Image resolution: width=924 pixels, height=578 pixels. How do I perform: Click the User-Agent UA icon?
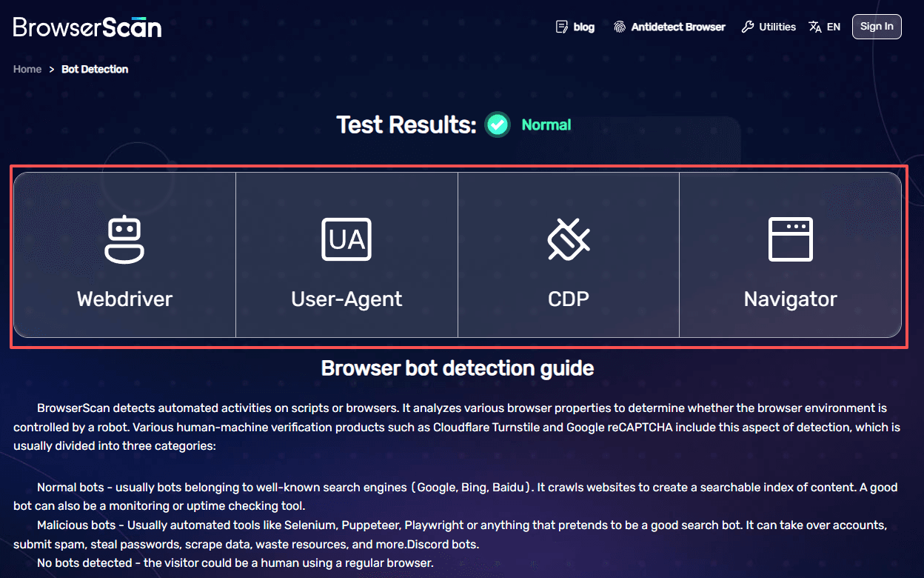click(x=346, y=239)
